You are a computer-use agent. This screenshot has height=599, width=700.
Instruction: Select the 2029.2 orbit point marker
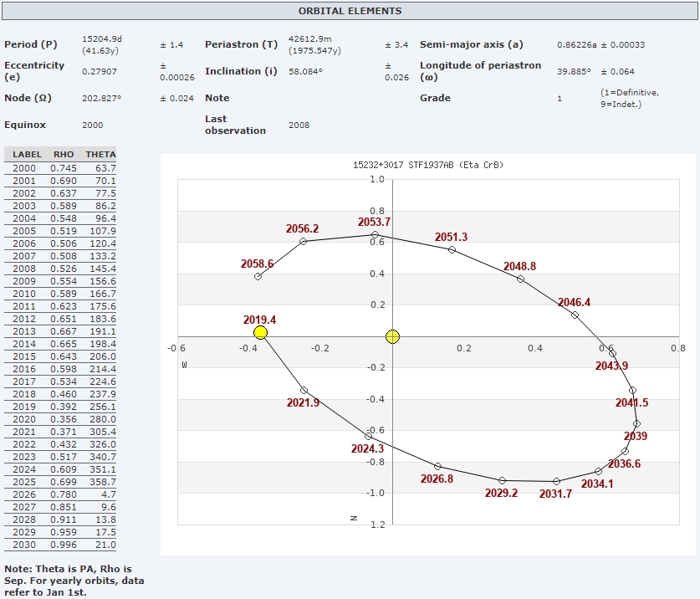click(x=502, y=480)
